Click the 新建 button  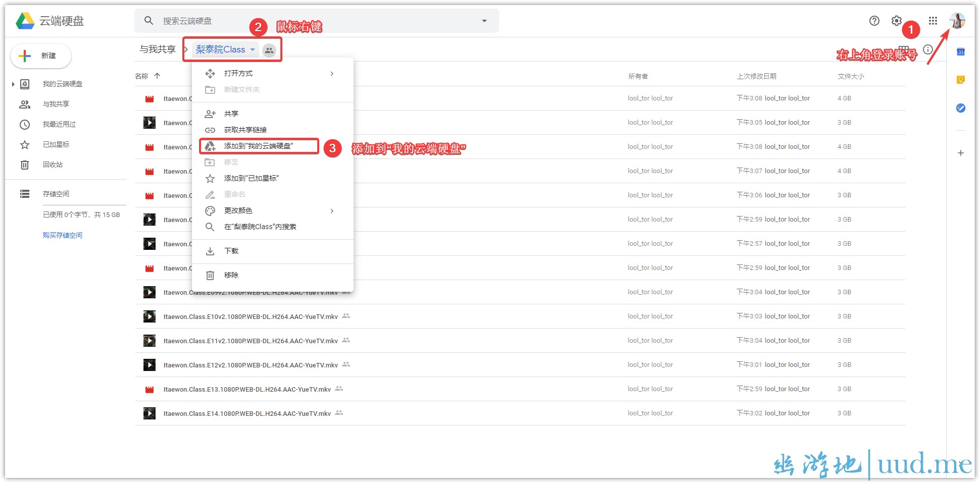[x=41, y=56]
